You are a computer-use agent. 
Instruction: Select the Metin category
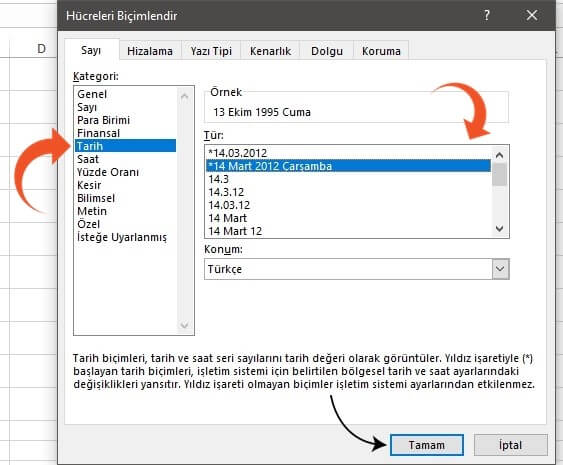click(x=126, y=211)
